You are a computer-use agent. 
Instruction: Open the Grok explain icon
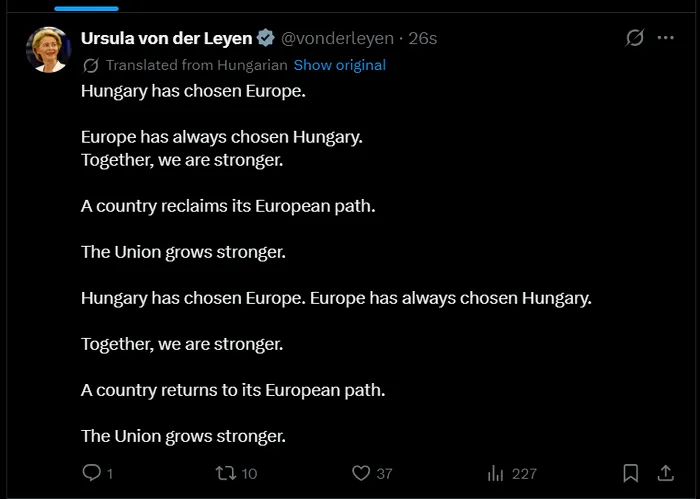[x=633, y=38]
